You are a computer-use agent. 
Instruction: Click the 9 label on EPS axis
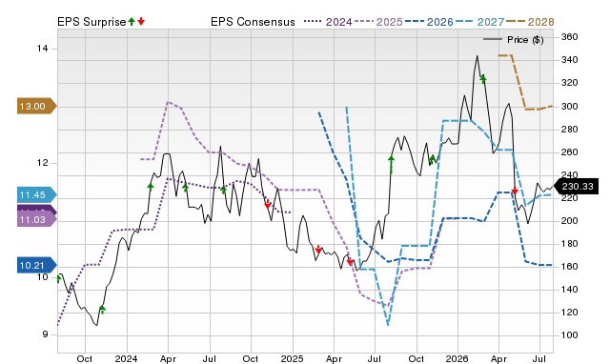(45, 334)
